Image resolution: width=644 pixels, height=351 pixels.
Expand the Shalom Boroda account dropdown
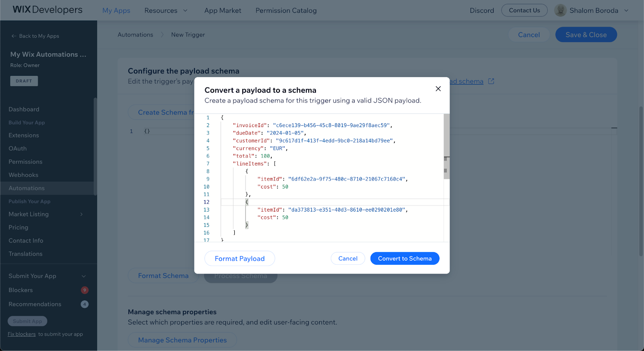point(626,10)
